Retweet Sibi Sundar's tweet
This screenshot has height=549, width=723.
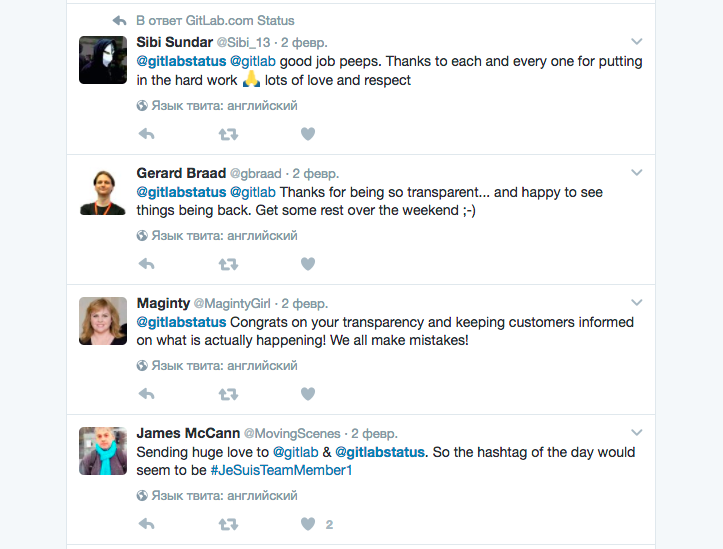coord(228,133)
